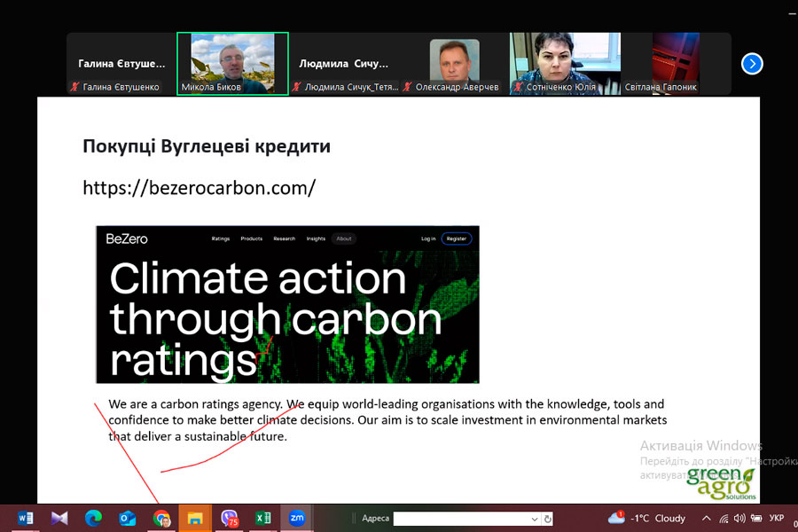Select Олександр Аверчев participant tile
The height and width of the screenshot is (532, 798).
(x=454, y=64)
